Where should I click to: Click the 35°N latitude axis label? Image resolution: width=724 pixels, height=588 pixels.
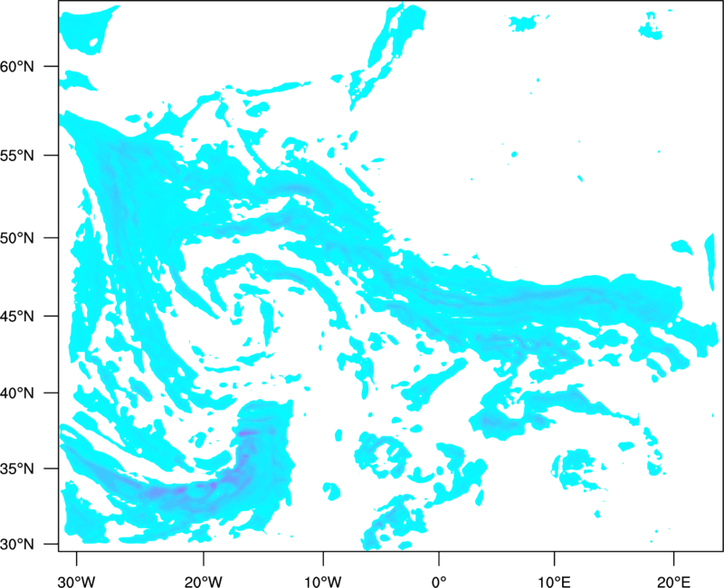pyautogui.click(x=17, y=469)
